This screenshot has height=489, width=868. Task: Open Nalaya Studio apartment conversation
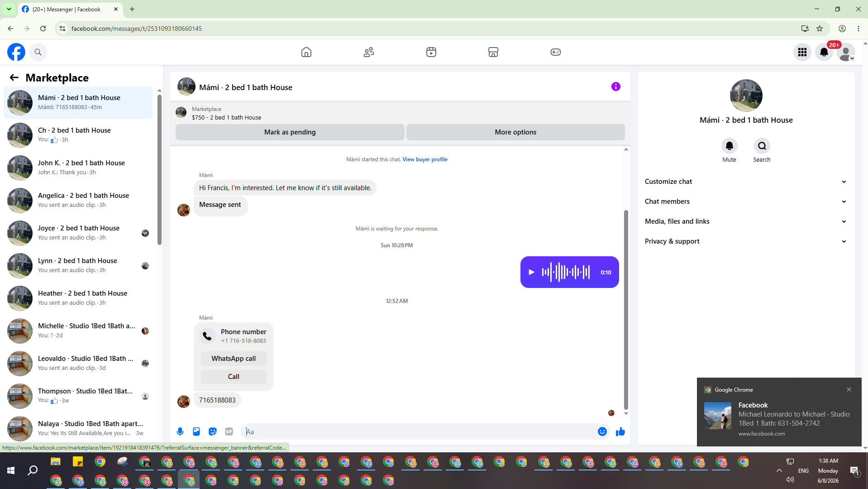78,428
